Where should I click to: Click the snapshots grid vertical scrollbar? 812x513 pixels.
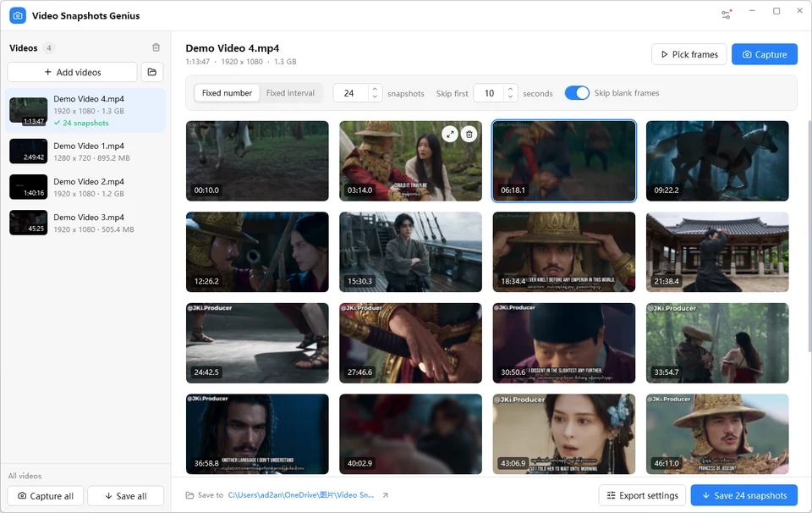click(x=809, y=236)
